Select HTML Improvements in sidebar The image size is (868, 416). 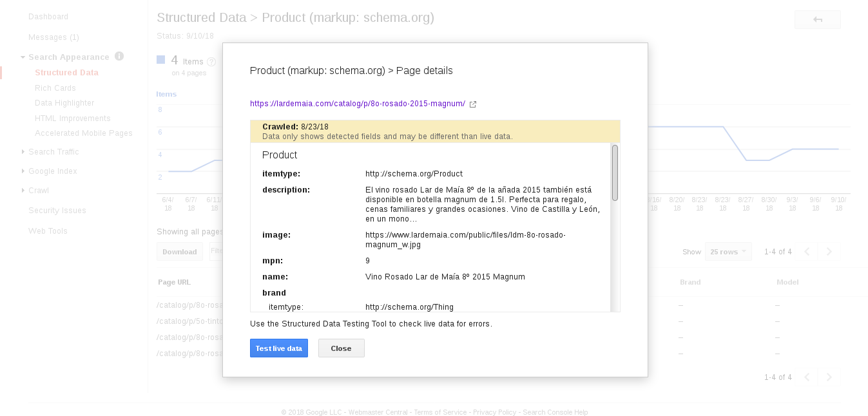click(73, 118)
